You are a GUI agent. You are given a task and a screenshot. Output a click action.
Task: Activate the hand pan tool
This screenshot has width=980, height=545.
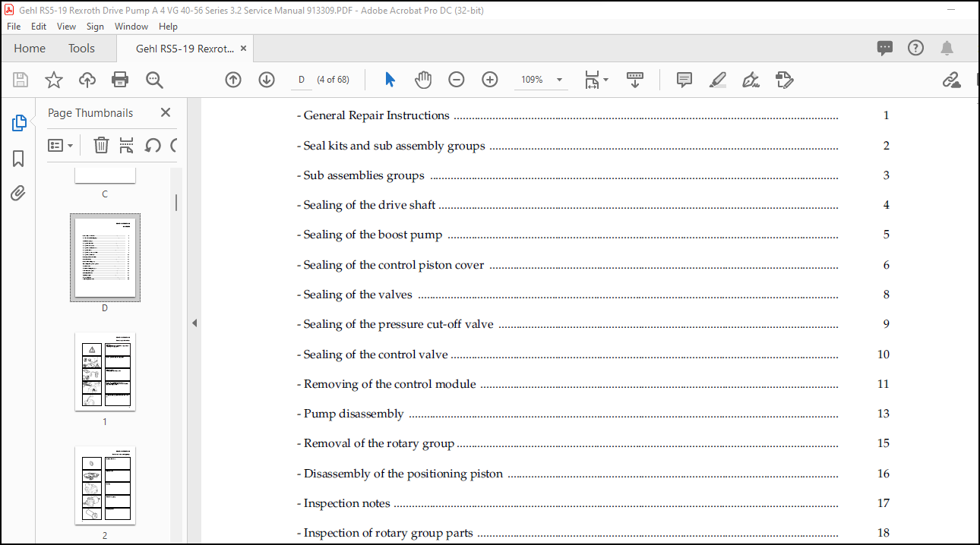423,80
